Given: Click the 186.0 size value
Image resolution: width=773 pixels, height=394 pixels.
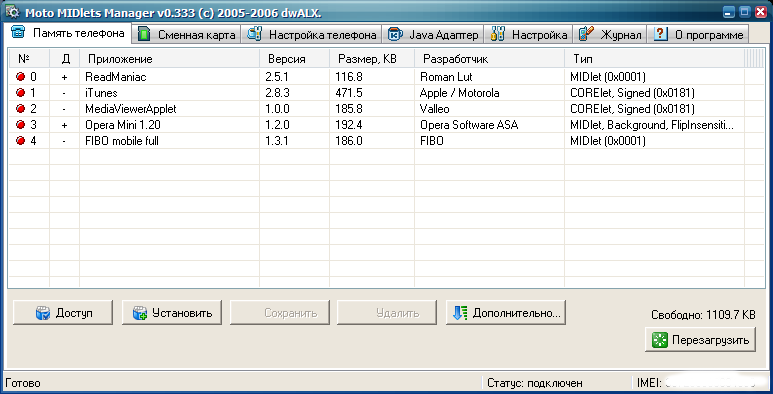Looking at the screenshot, I should coord(349,141).
